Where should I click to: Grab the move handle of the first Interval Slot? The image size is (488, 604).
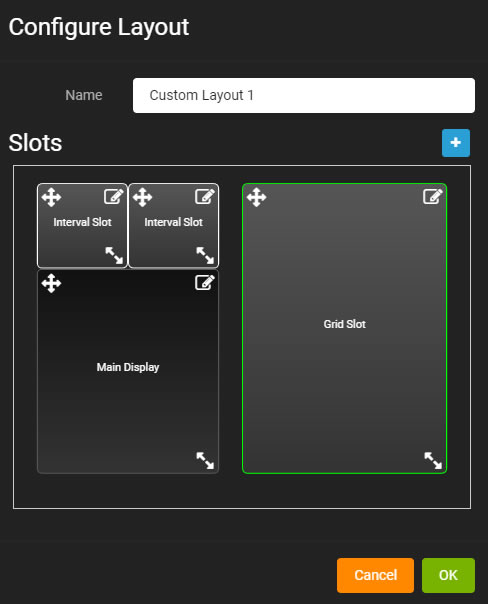click(x=52, y=197)
